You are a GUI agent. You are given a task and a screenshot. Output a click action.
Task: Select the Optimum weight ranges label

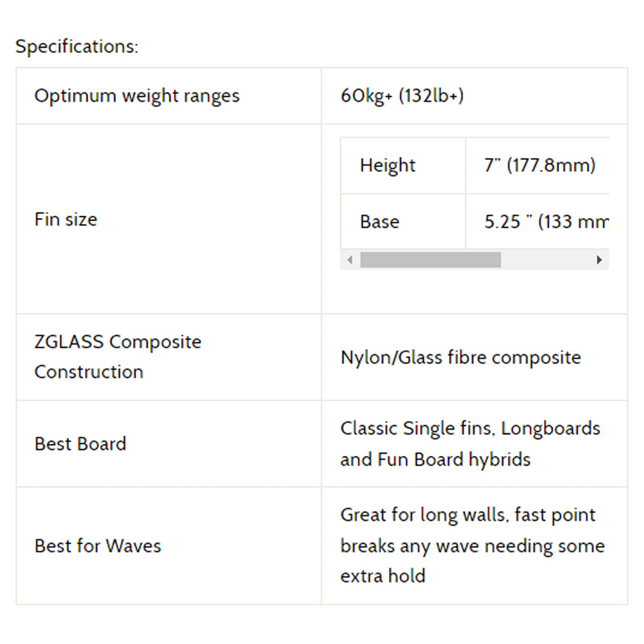click(137, 96)
